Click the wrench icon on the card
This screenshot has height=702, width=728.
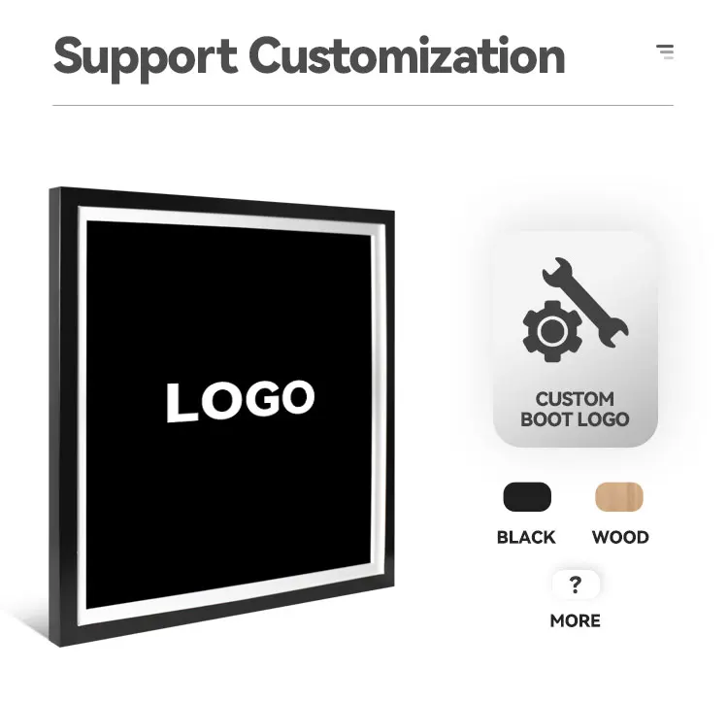coord(586,302)
